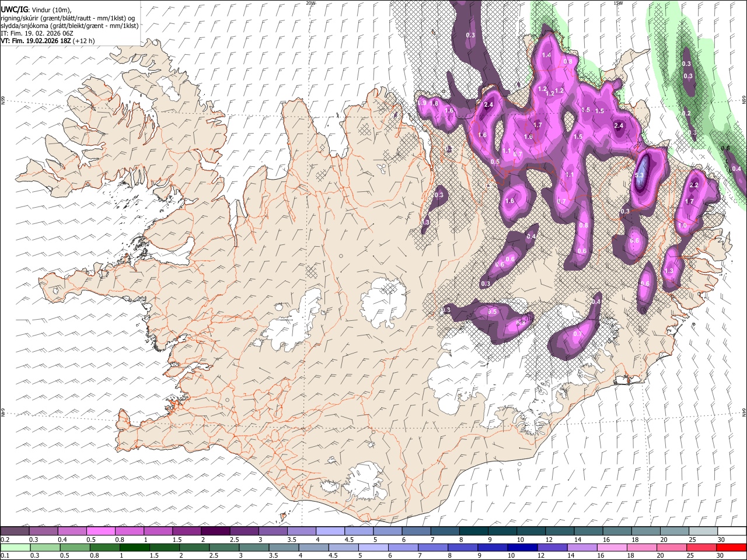Click the '0.1' label under the bottom legend

tap(5, 556)
